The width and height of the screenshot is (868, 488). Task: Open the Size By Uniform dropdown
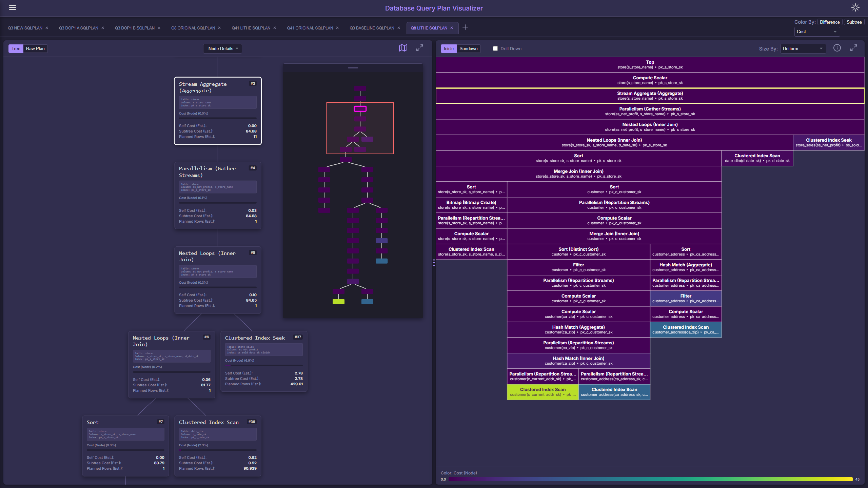(803, 48)
